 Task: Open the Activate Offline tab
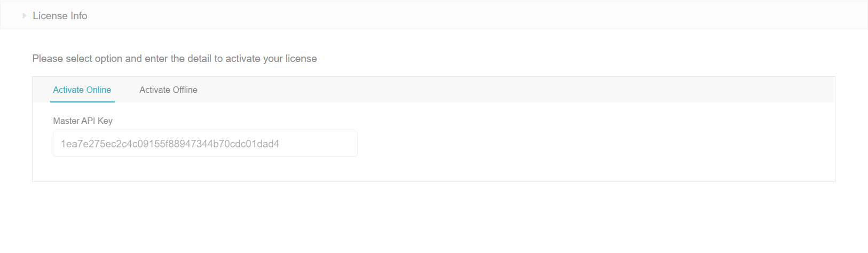(x=168, y=90)
